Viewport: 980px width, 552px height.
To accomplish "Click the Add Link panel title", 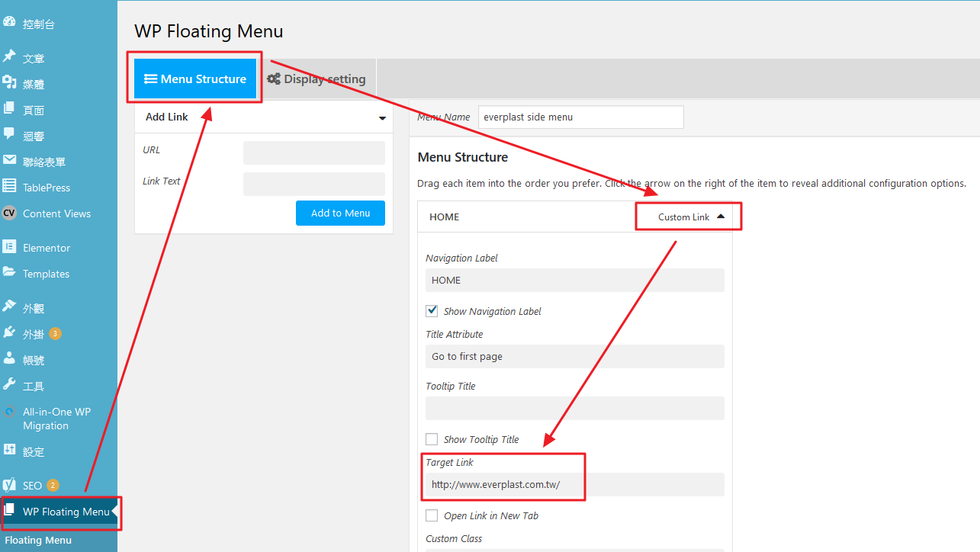I will click(x=167, y=117).
